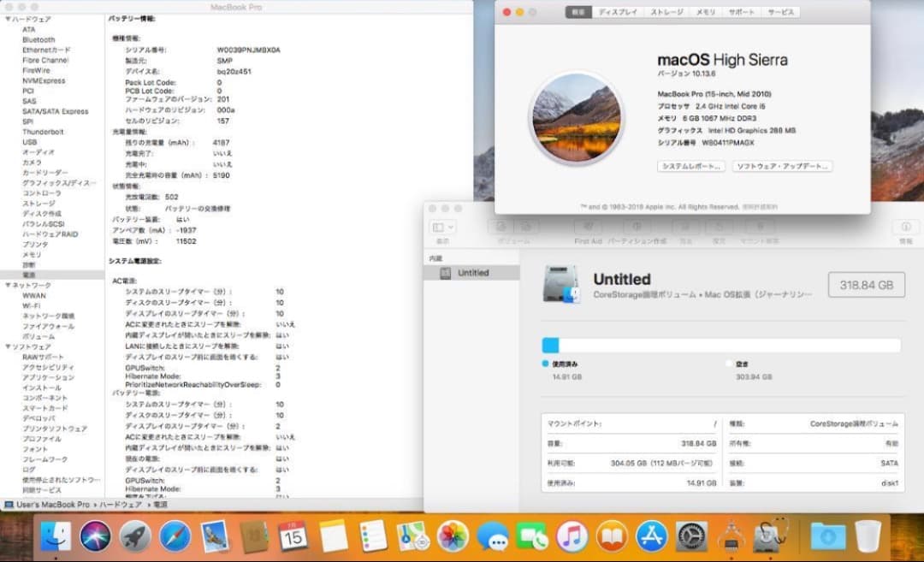The image size is (924, 562).
Task: Open Mail stamp icon in dock
Action: pos(214,536)
